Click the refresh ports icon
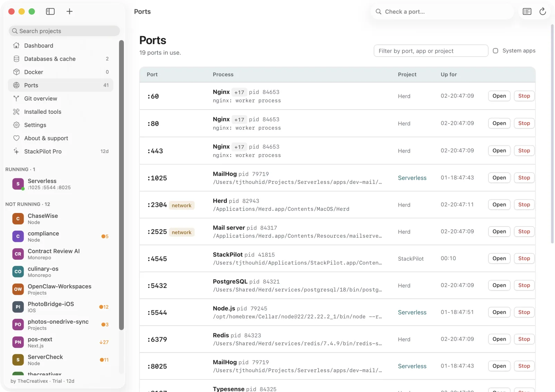 point(543,11)
